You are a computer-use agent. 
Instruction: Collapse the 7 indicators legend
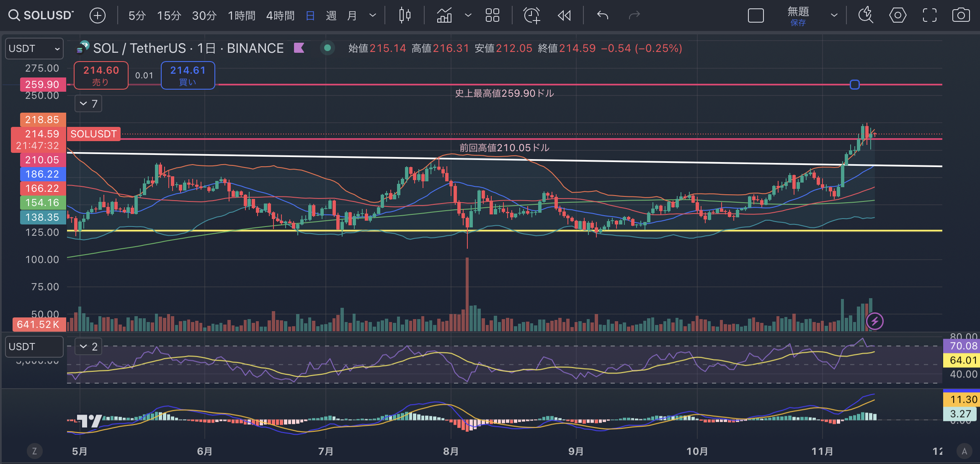pos(88,103)
